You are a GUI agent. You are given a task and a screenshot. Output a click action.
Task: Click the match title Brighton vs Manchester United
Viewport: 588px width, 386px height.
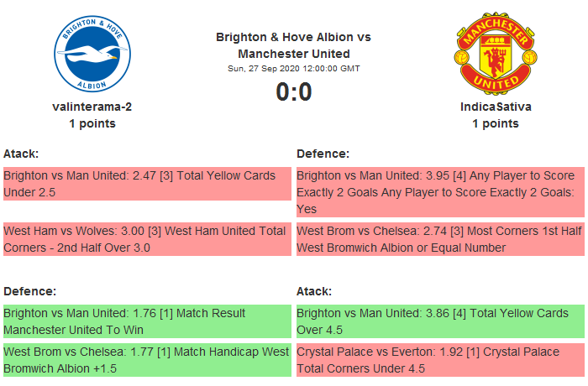coord(293,45)
